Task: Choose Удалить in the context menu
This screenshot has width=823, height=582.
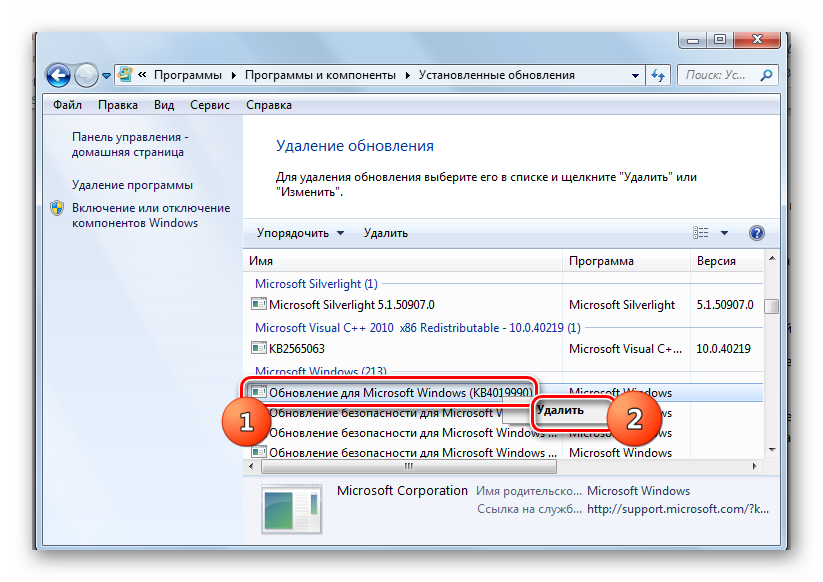Action: [561, 410]
